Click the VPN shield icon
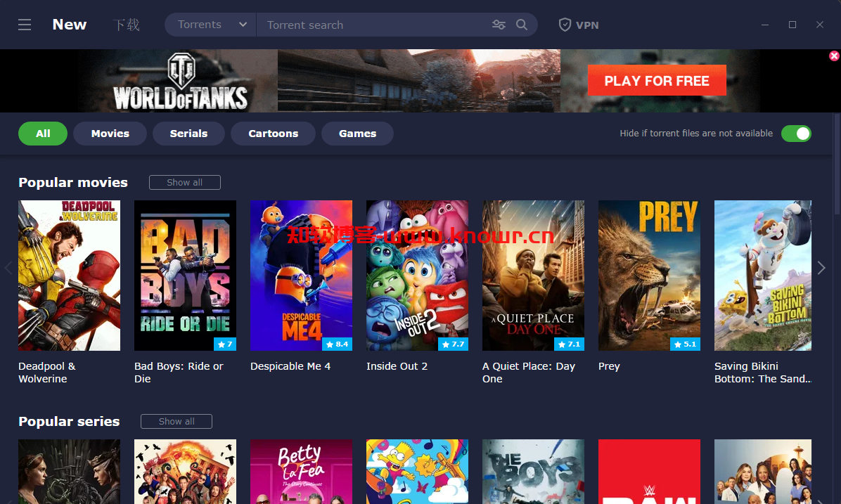The height and width of the screenshot is (504, 841). point(565,25)
